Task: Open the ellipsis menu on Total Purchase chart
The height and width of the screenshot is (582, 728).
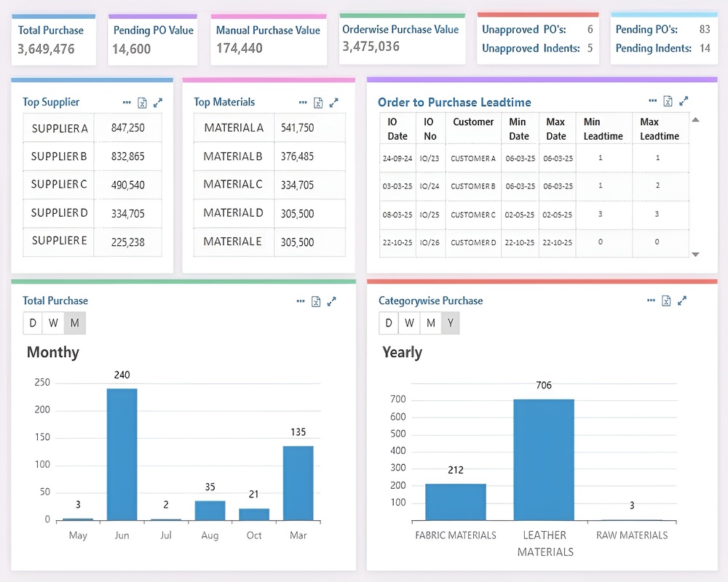Action: click(x=301, y=301)
